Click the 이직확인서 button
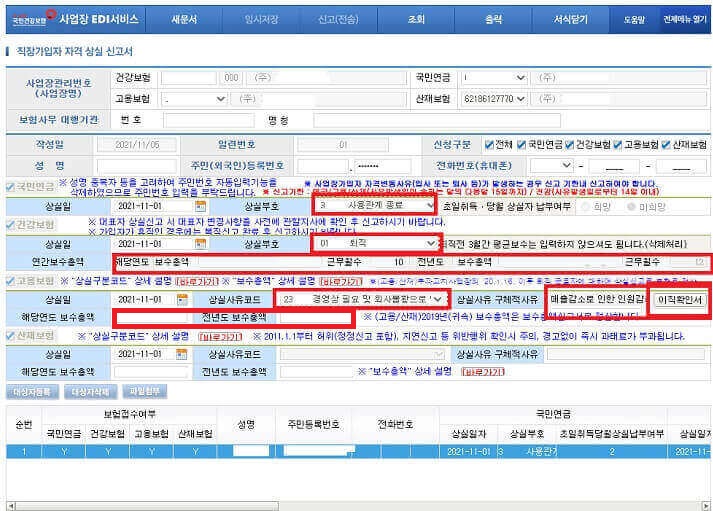 tap(680, 300)
